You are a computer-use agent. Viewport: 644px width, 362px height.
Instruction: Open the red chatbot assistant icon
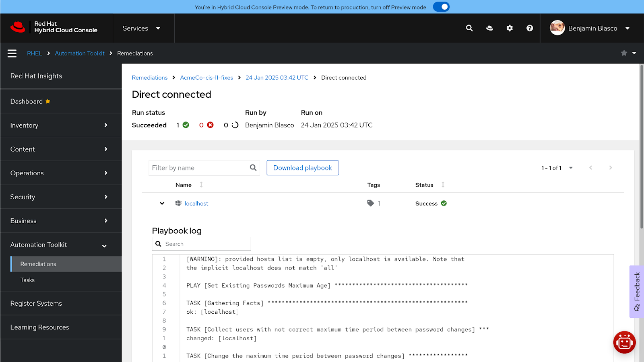click(624, 342)
